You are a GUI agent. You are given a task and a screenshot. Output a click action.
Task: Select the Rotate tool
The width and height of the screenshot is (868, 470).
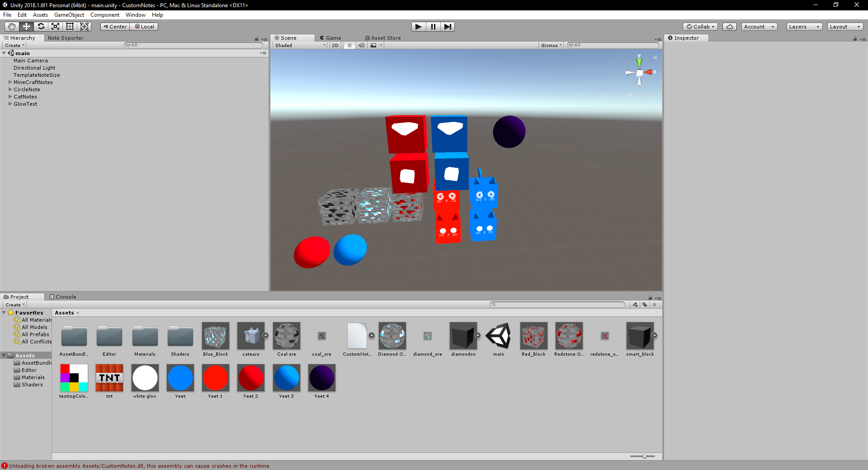(x=41, y=27)
